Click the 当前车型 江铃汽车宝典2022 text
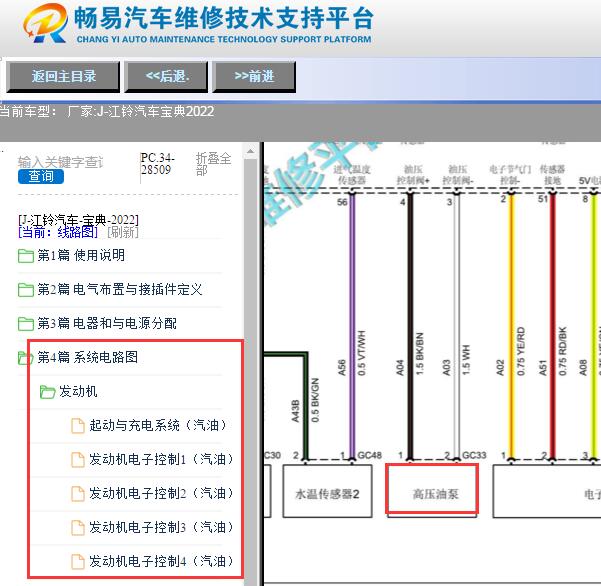The width and height of the screenshot is (601, 586). tap(107, 112)
